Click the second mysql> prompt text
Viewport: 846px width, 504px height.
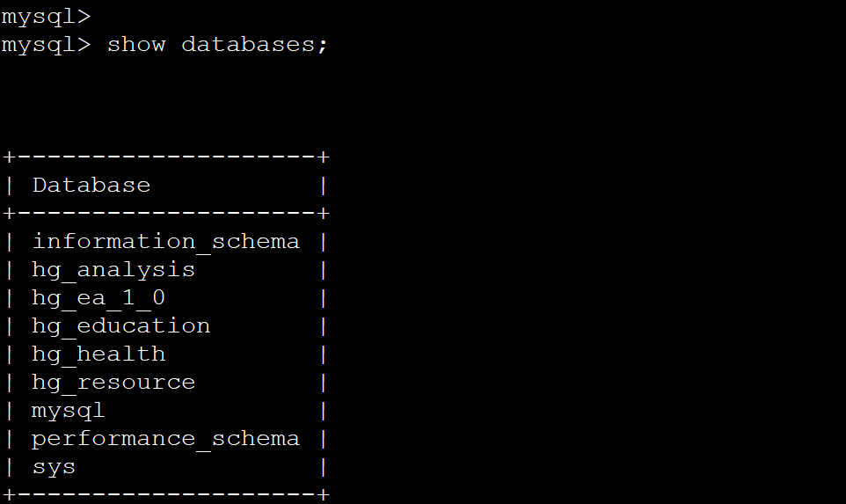[46, 46]
